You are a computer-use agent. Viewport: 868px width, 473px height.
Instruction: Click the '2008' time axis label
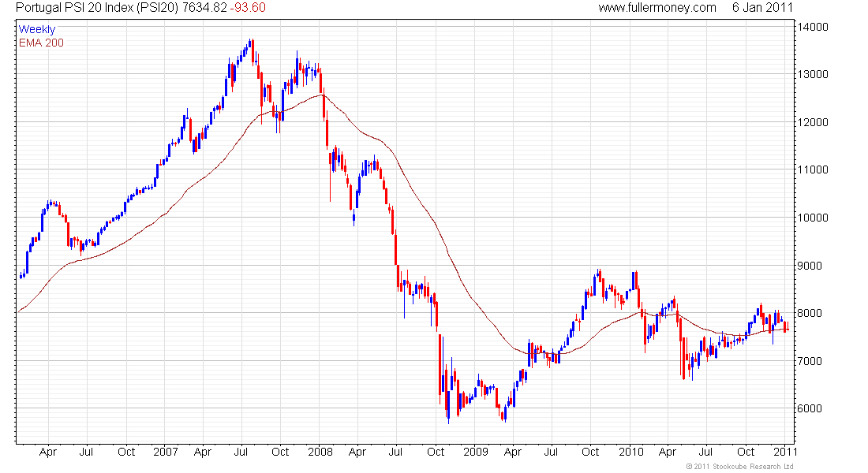pos(320,452)
